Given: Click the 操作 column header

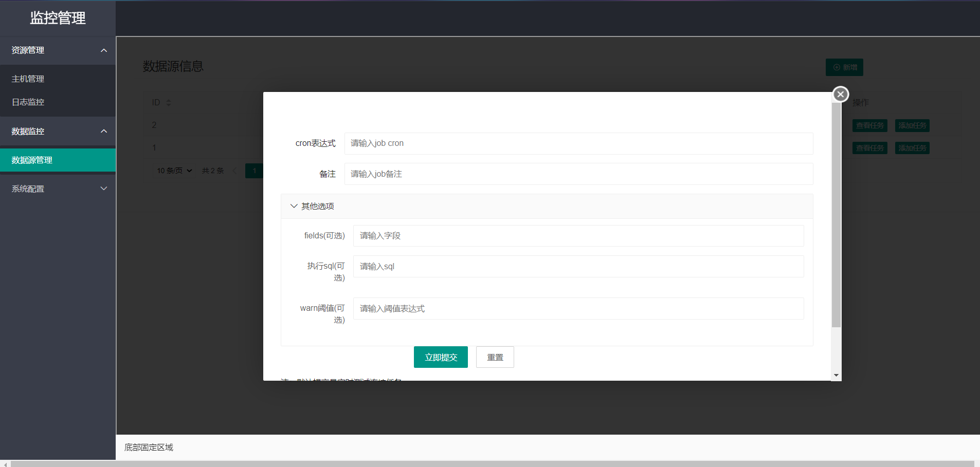Looking at the screenshot, I should tap(861, 103).
